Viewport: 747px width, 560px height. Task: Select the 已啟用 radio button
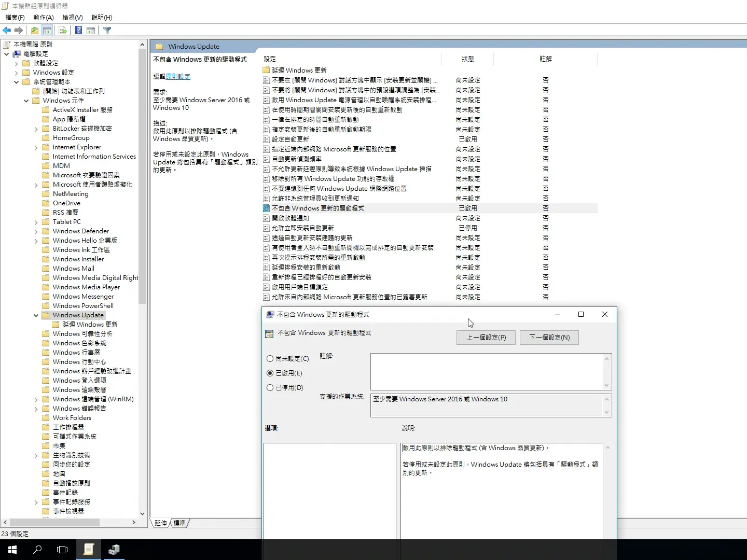pos(270,373)
